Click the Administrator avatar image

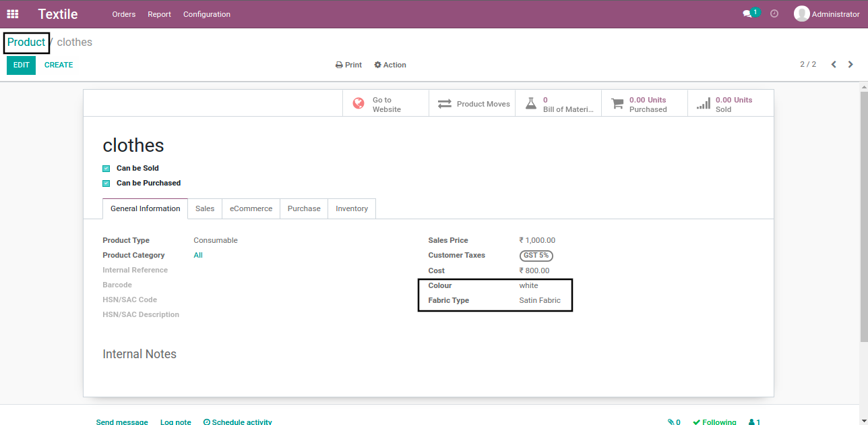[x=801, y=14]
